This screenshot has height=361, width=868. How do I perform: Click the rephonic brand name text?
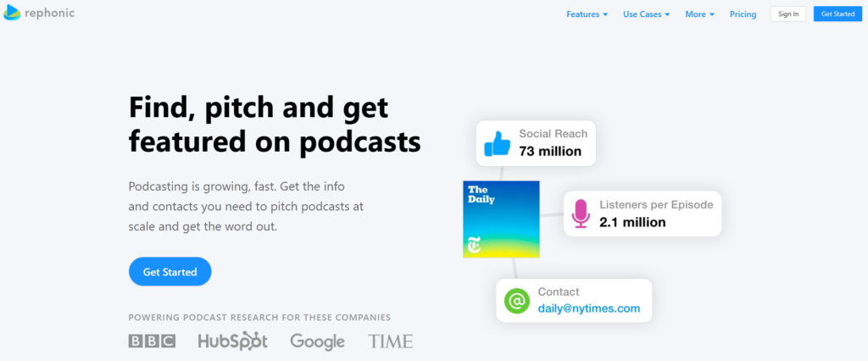[49, 14]
